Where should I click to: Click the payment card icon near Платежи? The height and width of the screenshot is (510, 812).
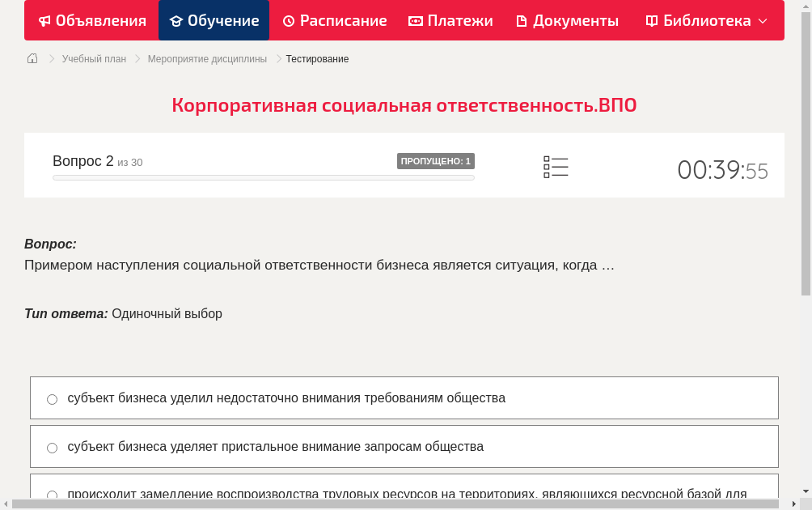pos(417,20)
